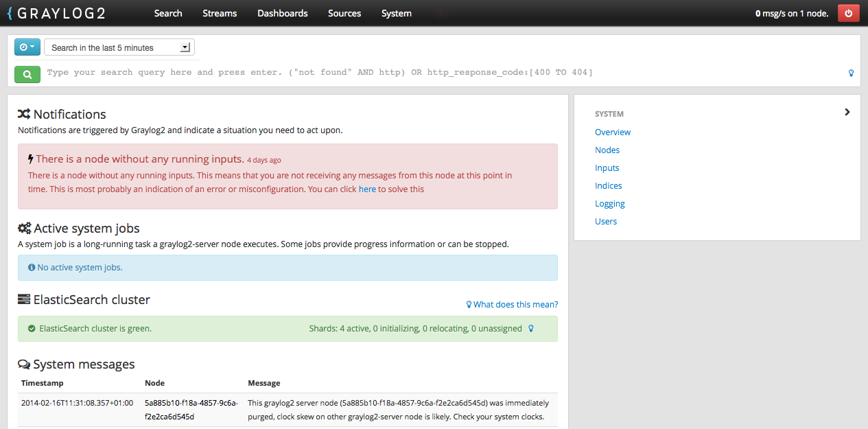The height and width of the screenshot is (429, 868).
Task: Click "here" to solve the inputs notification
Action: (366, 189)
